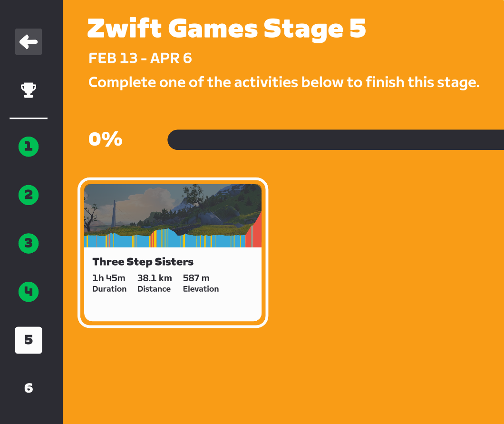Click the 1h 45m Duration stat
Screen dimensions: 504x424
point(109,283)
